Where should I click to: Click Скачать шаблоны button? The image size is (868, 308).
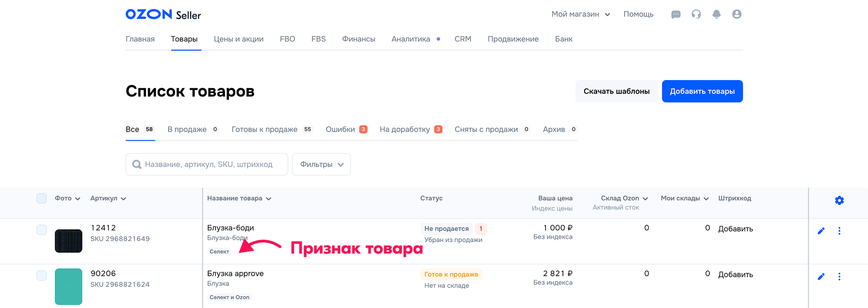(x=616, y=91)
